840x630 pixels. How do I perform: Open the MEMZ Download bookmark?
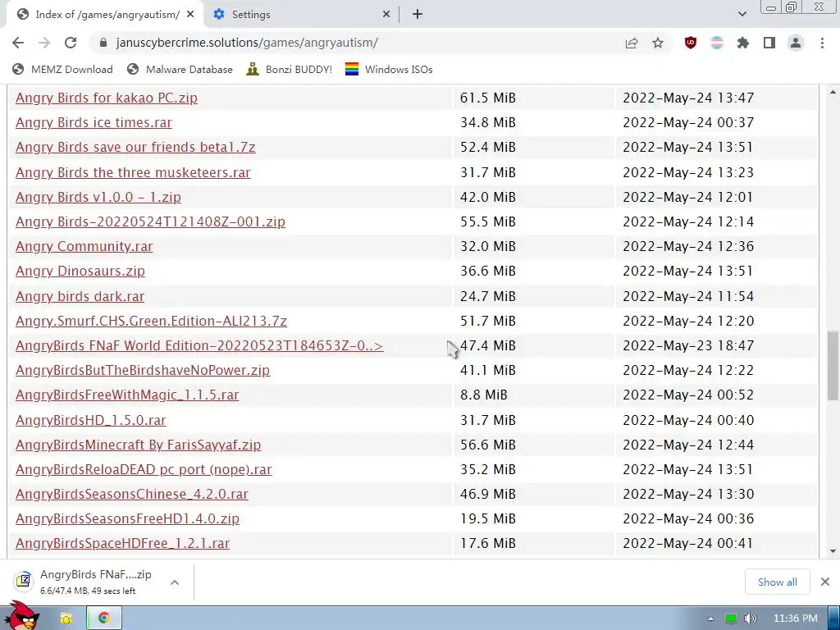62,70
